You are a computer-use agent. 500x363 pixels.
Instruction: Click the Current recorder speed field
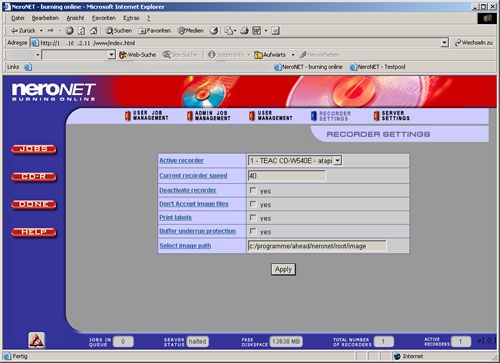point(287,176)
